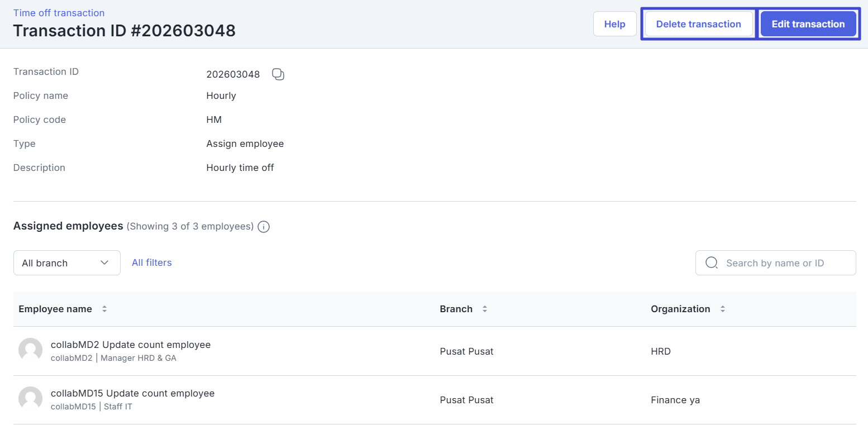
Task: Click the info icon beside Assigned employees
Action: tap(264, 227)
